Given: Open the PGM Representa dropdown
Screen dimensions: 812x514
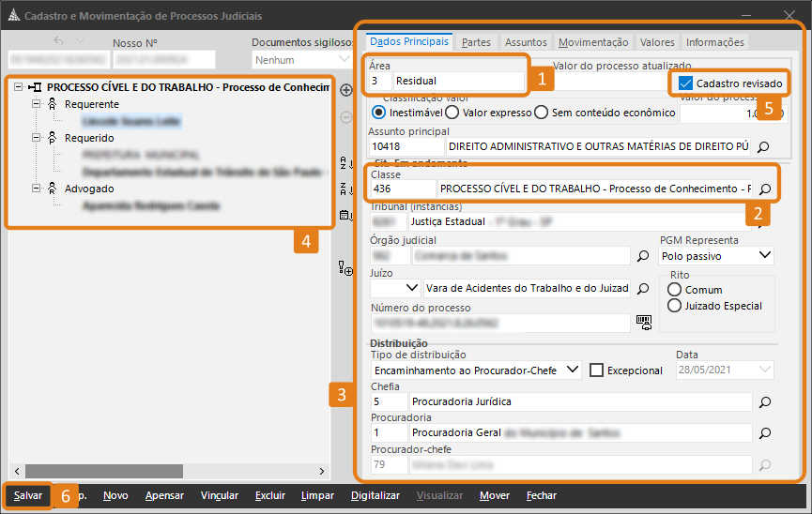Looking at the screenshot, I should point(765,255).
